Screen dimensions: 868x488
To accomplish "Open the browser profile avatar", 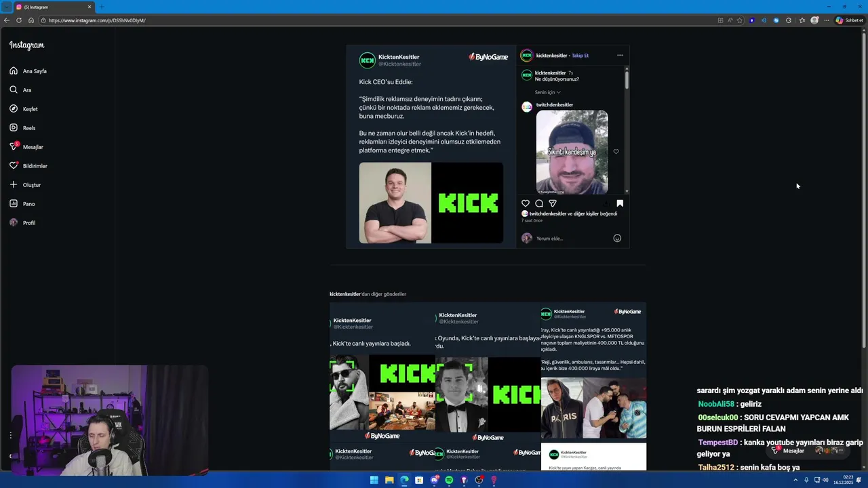I will pos(814,20).
